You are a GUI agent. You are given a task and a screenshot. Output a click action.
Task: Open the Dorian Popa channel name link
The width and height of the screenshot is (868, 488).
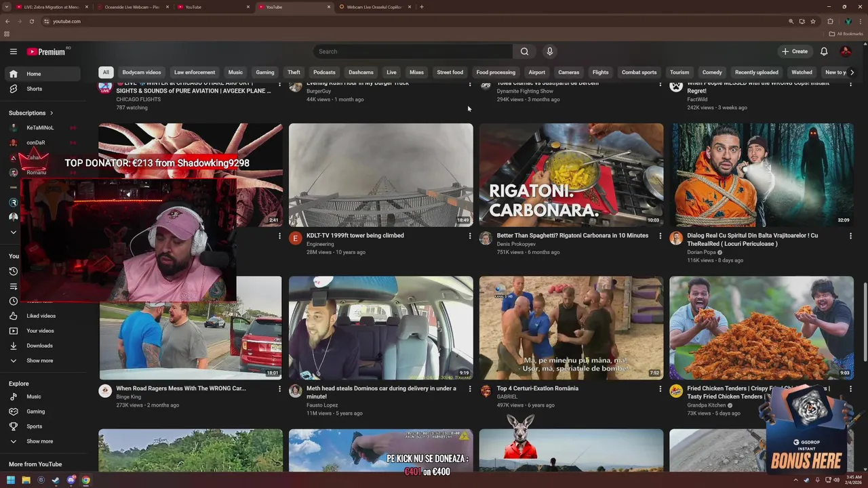[x=702, y=252]
